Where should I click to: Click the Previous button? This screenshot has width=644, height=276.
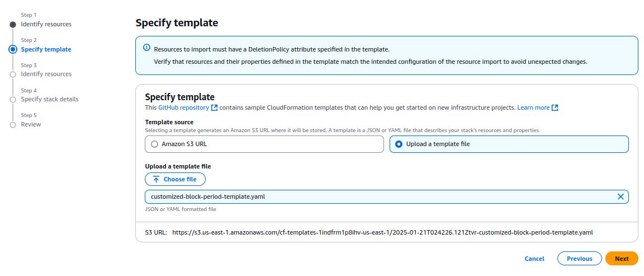[580, 259]
